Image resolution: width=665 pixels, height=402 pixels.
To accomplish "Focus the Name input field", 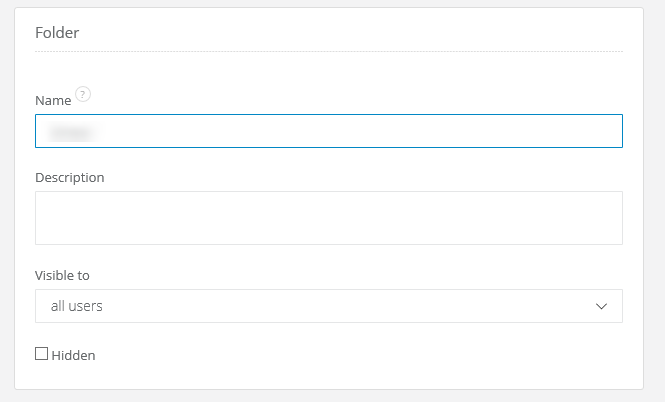I will tap(328, 131).
